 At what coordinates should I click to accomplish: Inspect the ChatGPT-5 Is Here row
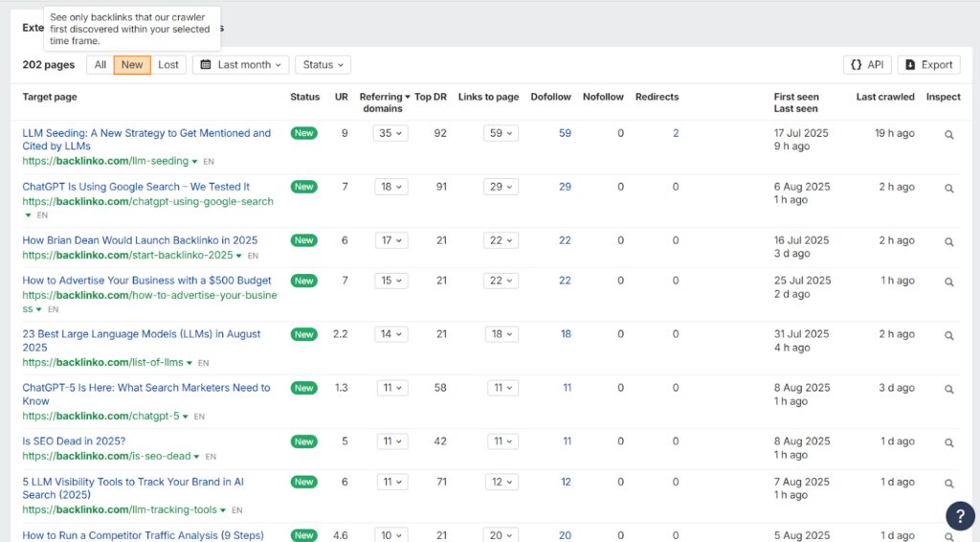point(948,390)
